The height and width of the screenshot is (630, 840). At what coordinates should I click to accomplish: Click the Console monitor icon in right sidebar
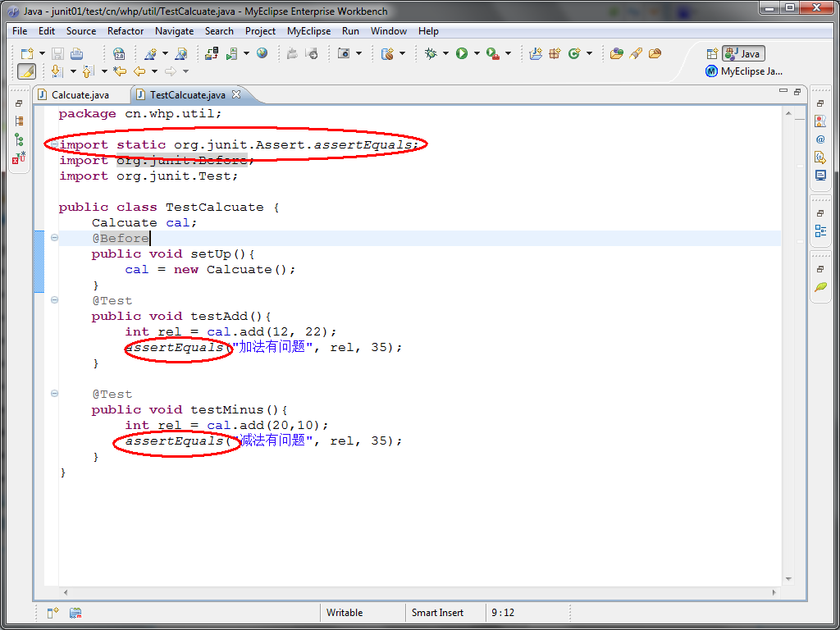pos(820,176)
